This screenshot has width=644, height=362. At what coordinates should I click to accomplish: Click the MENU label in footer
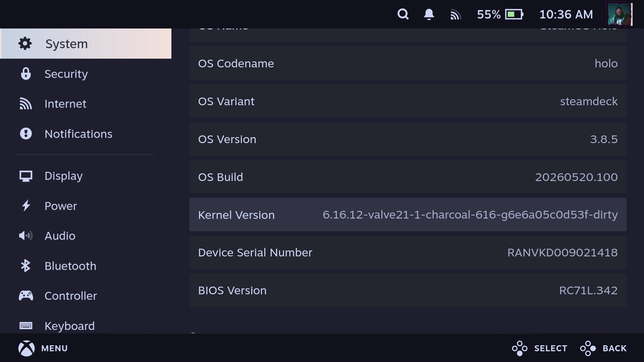coord(54,348)
